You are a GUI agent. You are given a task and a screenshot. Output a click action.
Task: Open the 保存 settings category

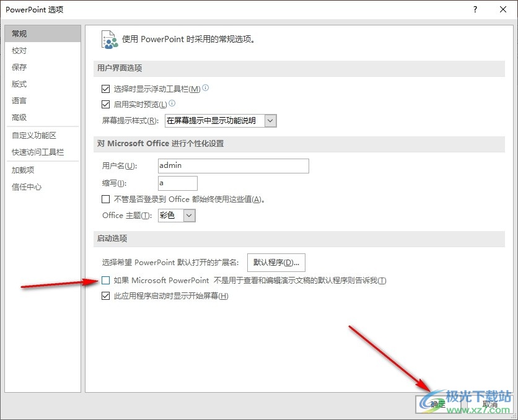pos(19,68)
